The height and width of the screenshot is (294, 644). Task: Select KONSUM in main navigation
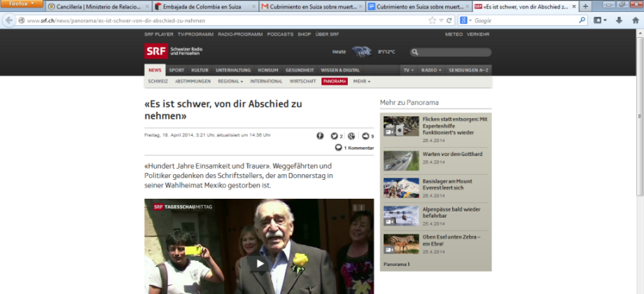pyautogui.click(x=268, y=70)
